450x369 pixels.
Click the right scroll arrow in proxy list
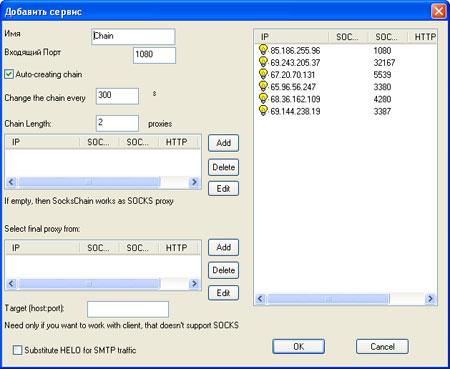point(431,299)
